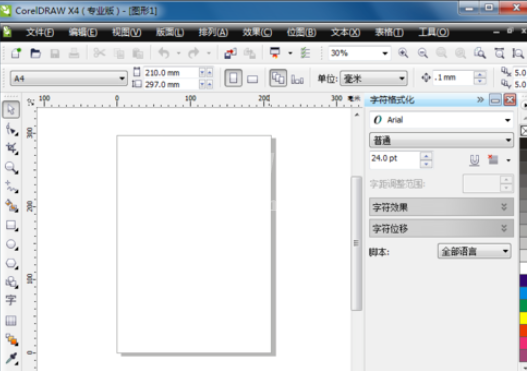Pick the Eyedropper tool
Viewport: 527px width, 371px height.
point(11,359)
